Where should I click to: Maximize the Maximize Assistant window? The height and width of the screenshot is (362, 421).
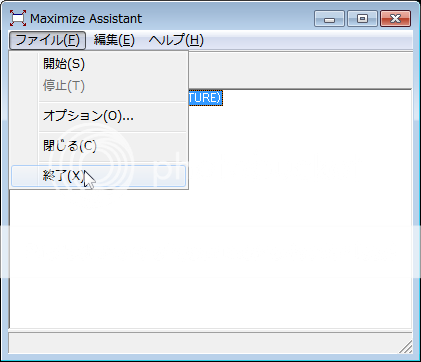[x=362, y=19]
